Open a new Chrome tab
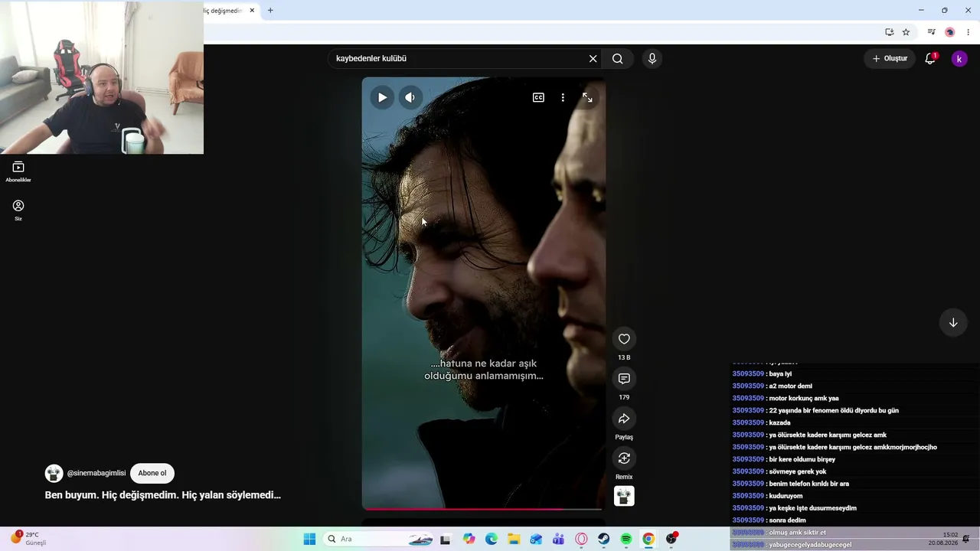Viewport: 980px width, 551px height. pyautogui.click(x=270, y=11)
